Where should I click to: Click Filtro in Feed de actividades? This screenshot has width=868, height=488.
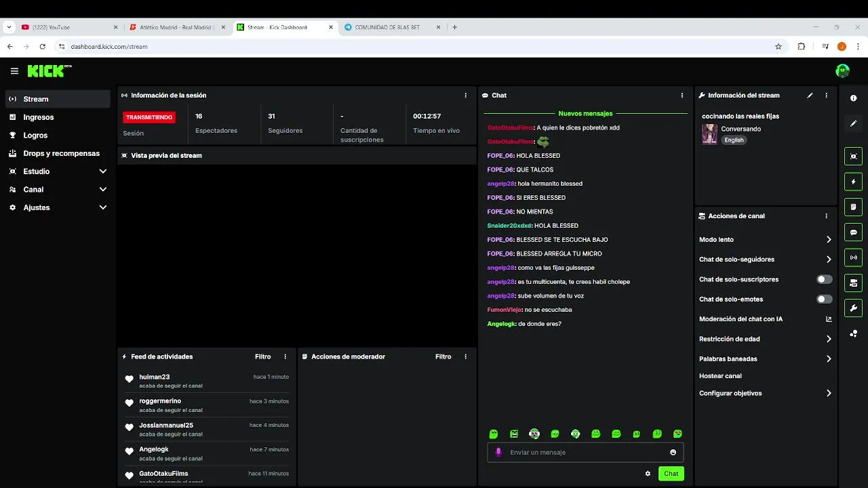click(x=262, y=357)
